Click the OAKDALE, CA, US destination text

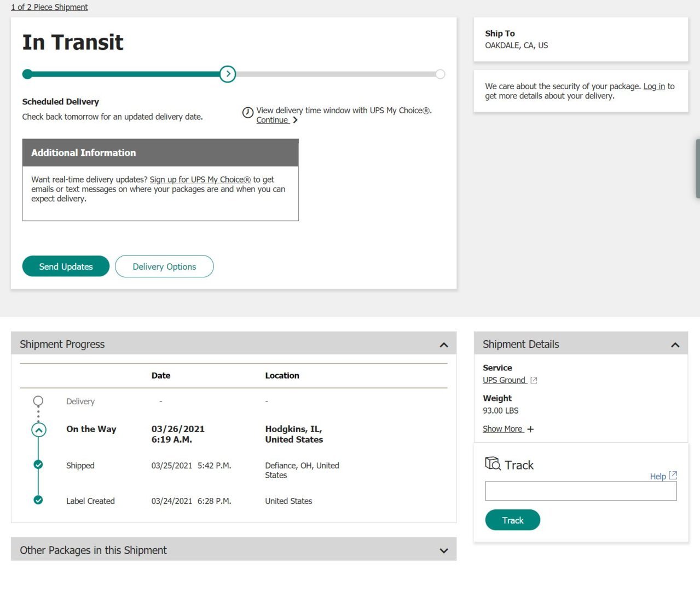tap(516, 45)
